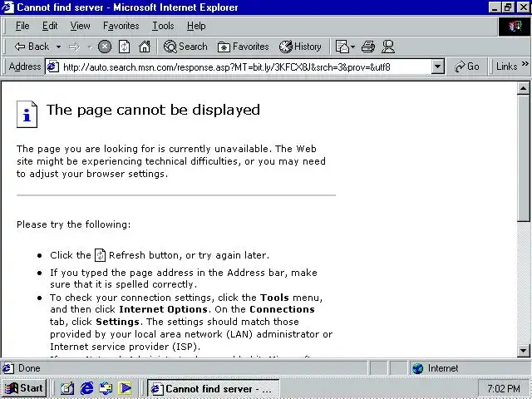
Task: Click the heading 'The page cannot be displayed'
Action: pyautogui.click(x=153, y=110)
